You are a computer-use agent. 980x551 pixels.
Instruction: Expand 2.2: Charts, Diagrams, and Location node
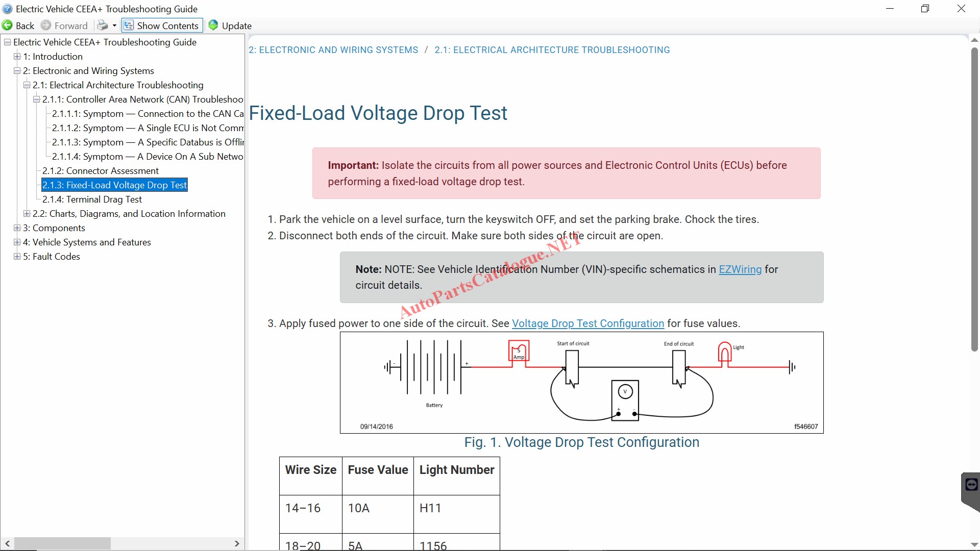click(x=27, y=214)
